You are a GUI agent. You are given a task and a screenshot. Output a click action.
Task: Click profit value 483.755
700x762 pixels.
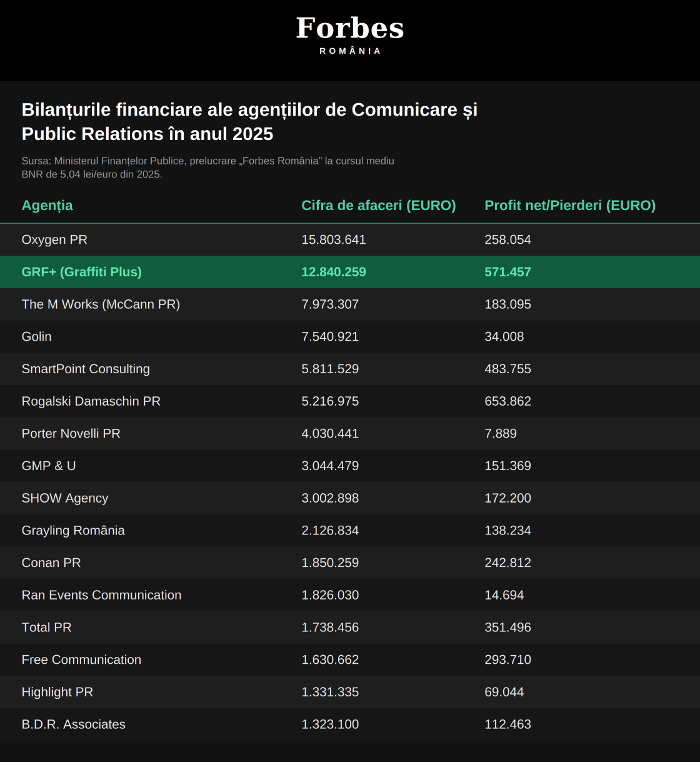(x=507, y=369)
